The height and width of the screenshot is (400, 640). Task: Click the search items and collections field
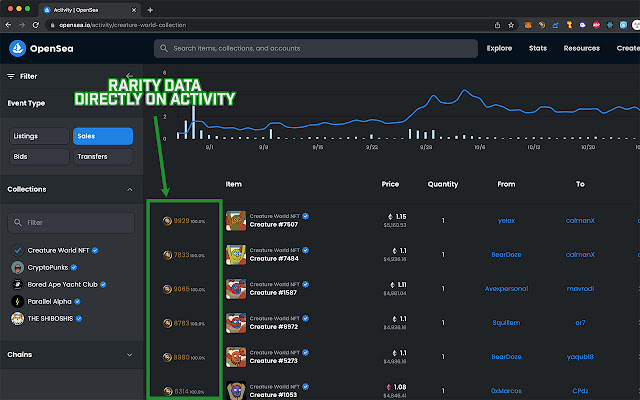tap(310, 48)
